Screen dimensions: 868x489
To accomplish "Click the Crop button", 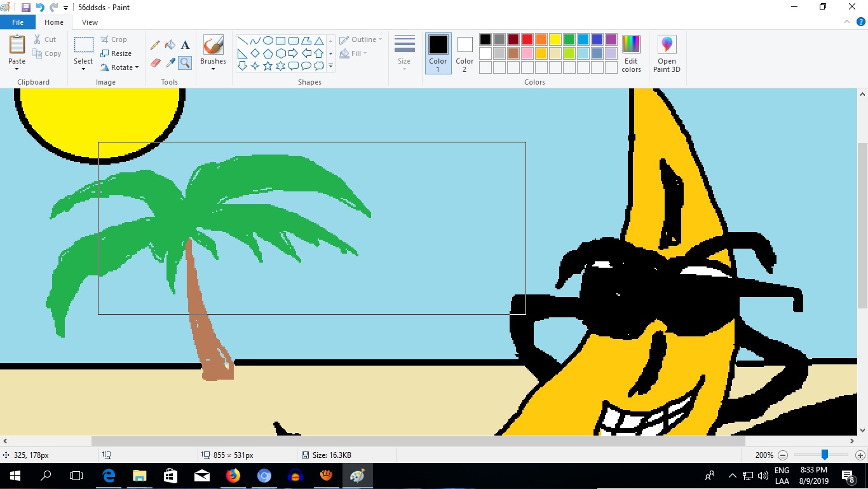I will (x=114, y=39).
